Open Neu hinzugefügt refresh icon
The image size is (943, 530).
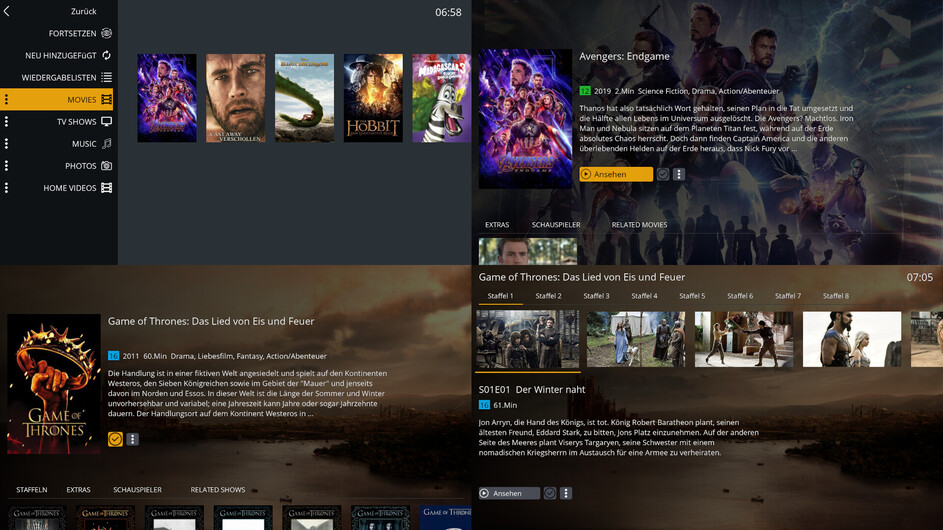[x=106, y=55]
